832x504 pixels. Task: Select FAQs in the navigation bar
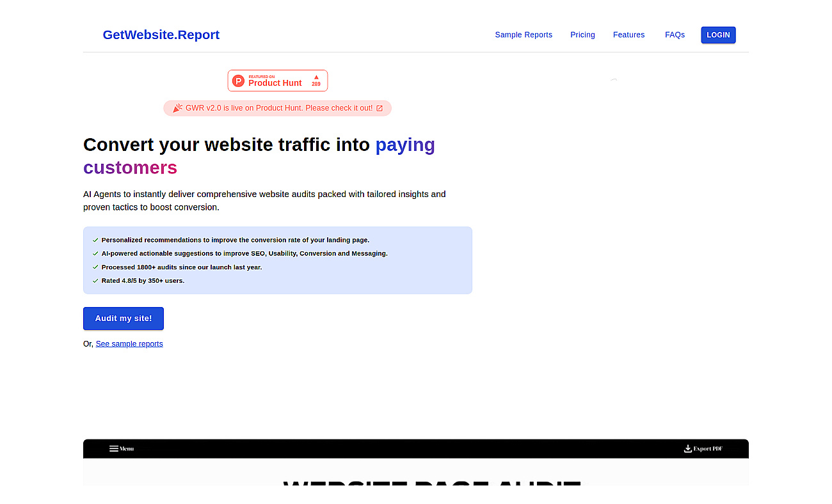coord(675,35)
